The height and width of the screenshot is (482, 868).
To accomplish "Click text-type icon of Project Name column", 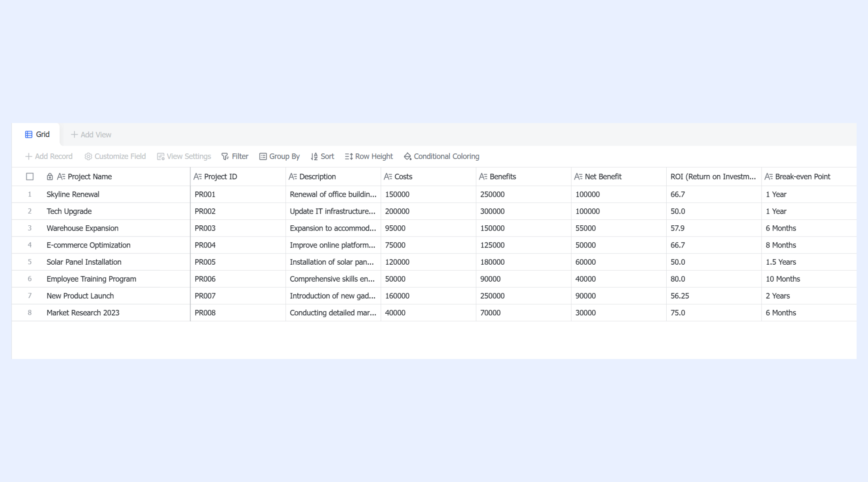I will (61, 177).
